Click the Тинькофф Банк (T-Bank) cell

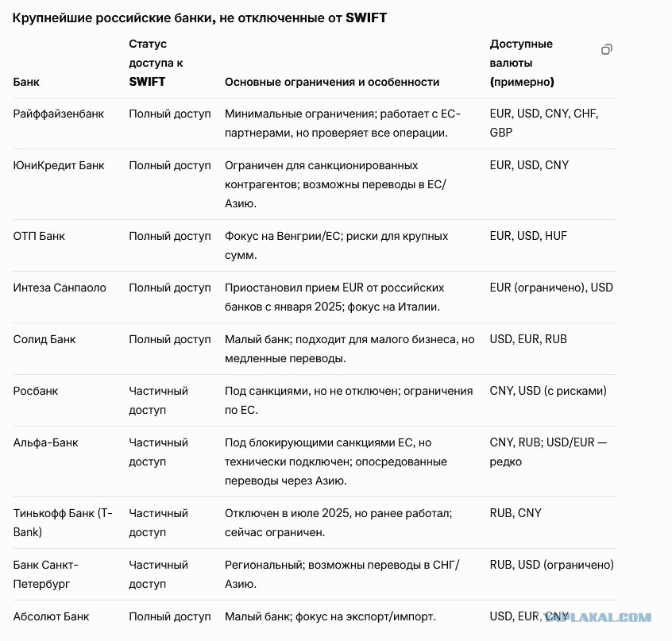63,523
